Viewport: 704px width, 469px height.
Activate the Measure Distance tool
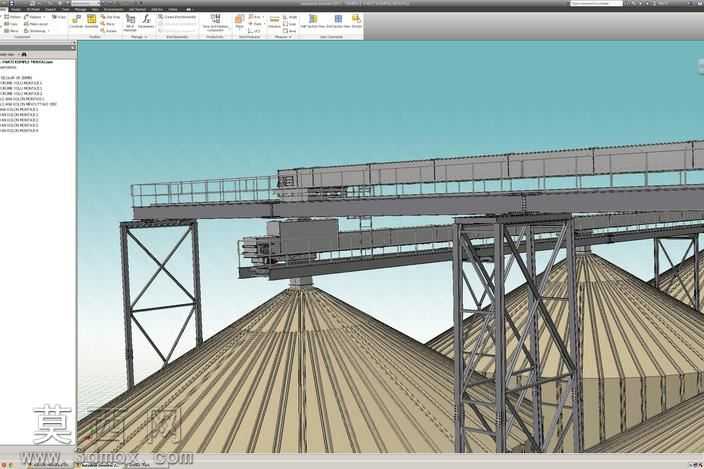tap(274, 21)
